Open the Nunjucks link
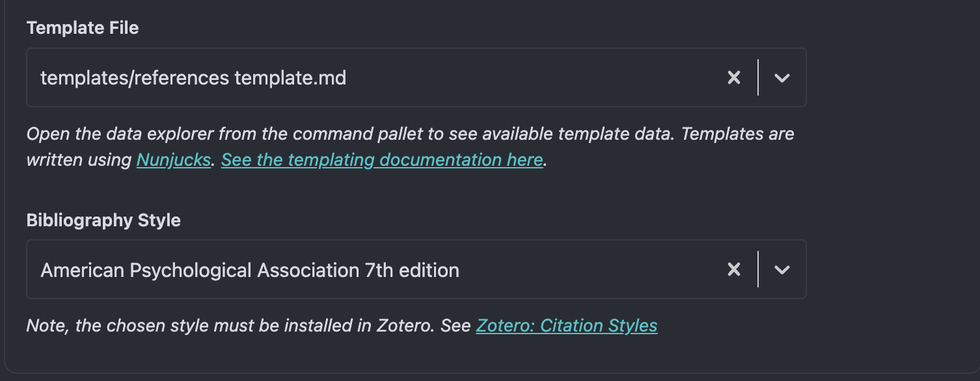Viewport: 980px width, 381px height. (173, 160)
